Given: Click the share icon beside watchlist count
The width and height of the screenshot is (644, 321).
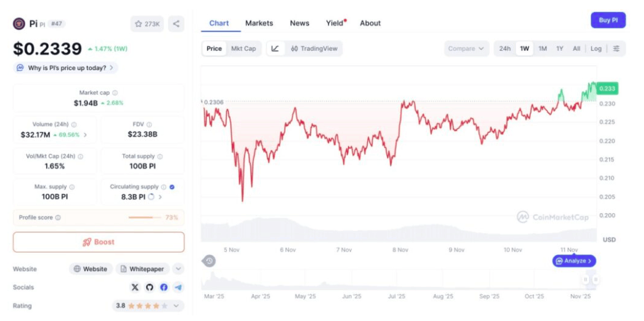Looking at the screenshot, I should coord(176,24).
